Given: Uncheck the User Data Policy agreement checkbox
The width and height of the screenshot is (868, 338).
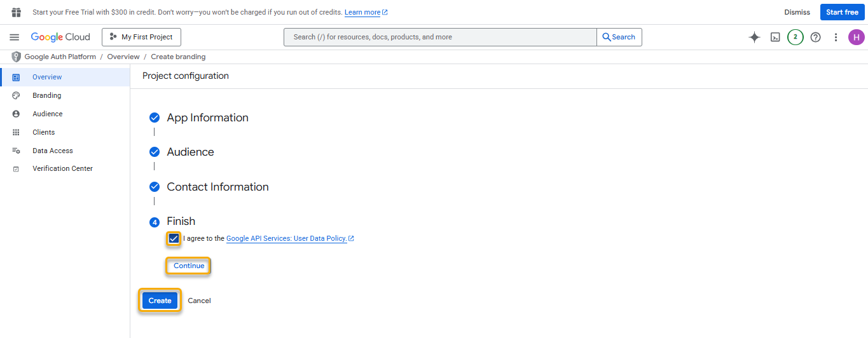Looking at the screenshot, I should pyautogui.click(x=174, y=239).
